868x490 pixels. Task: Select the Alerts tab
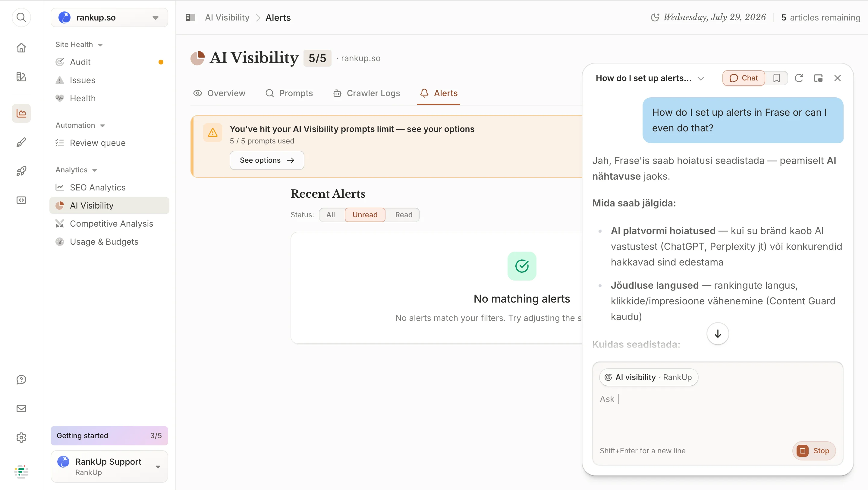439,93
